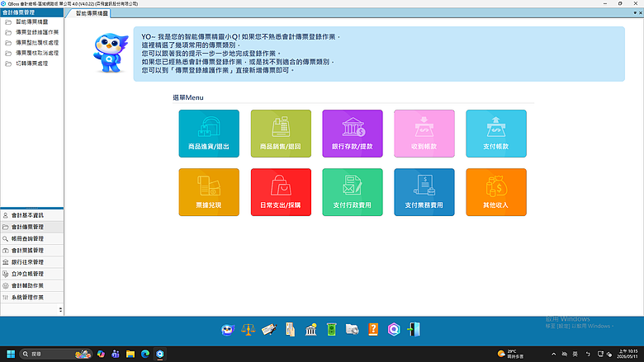Open the hand-holding-receipt icon in dock
Screen dimensions: 644x362
[x=290, y=330]
